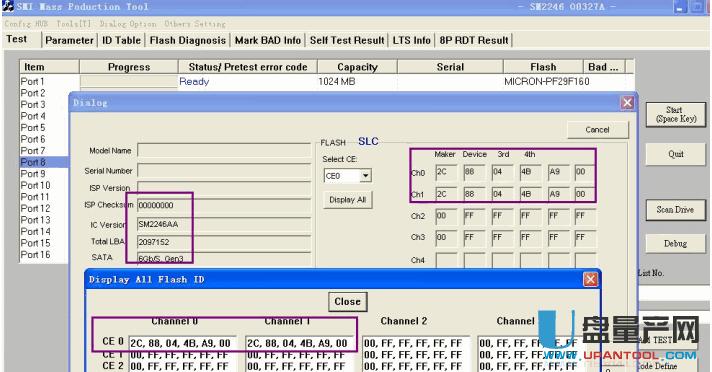
Task: Open the Others Setting menu
Action: pos(195,24)
